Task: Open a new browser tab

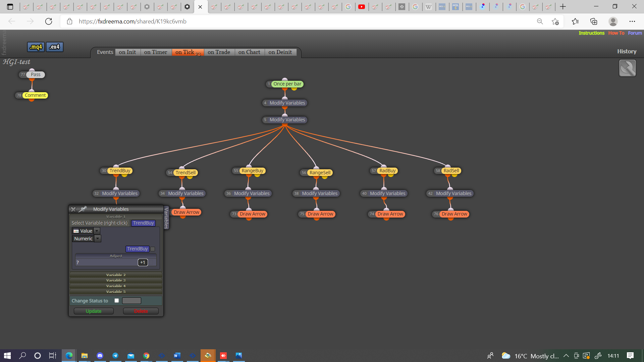Action: pos(563,7)
